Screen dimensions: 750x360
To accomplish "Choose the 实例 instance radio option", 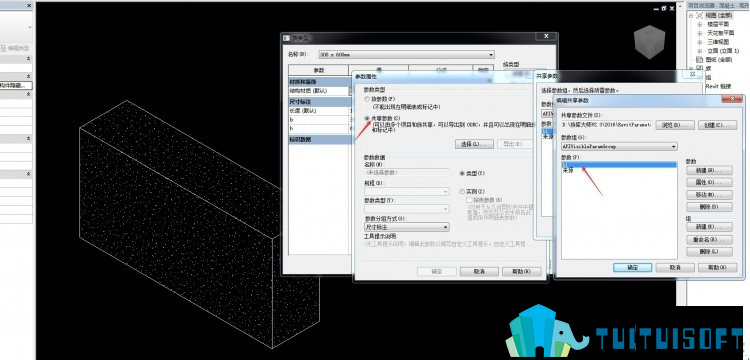I will 462,191.
